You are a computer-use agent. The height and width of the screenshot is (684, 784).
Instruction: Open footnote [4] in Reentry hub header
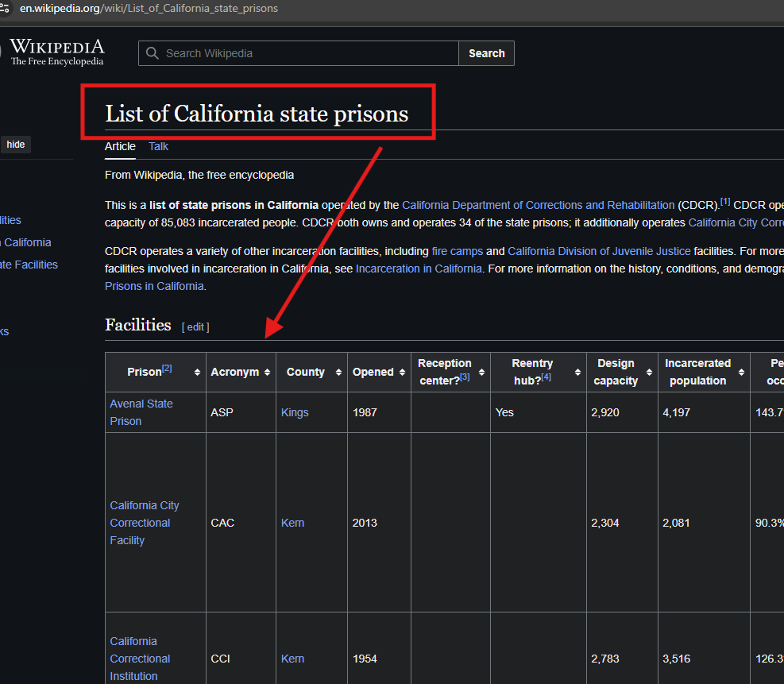[546, 377]
